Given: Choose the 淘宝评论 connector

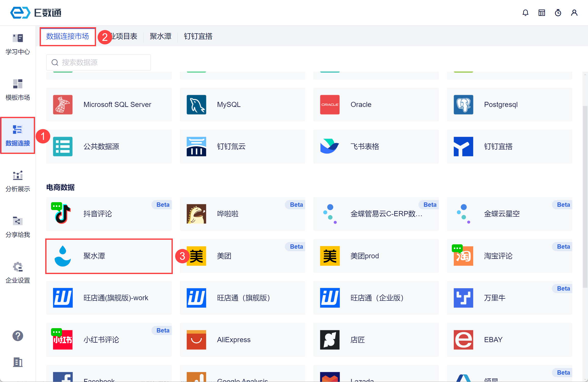Looking at the screenshot, I should point(509,256).
